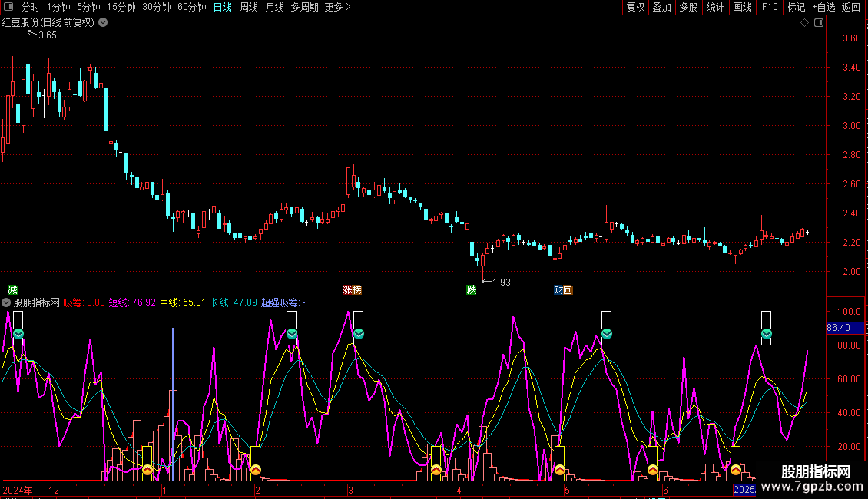The image size is (868, 499).
Task: Click the 2024年 date axis label
Action: (17, 490)
